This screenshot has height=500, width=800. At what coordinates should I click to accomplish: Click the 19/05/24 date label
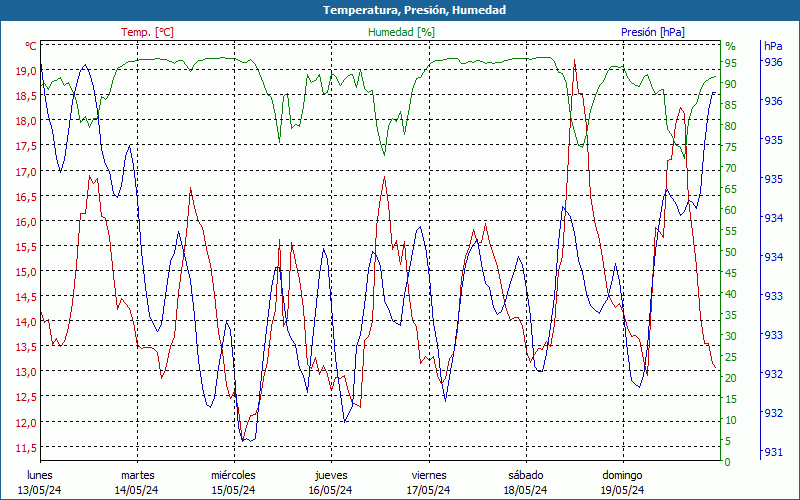[x=622, y=490]
